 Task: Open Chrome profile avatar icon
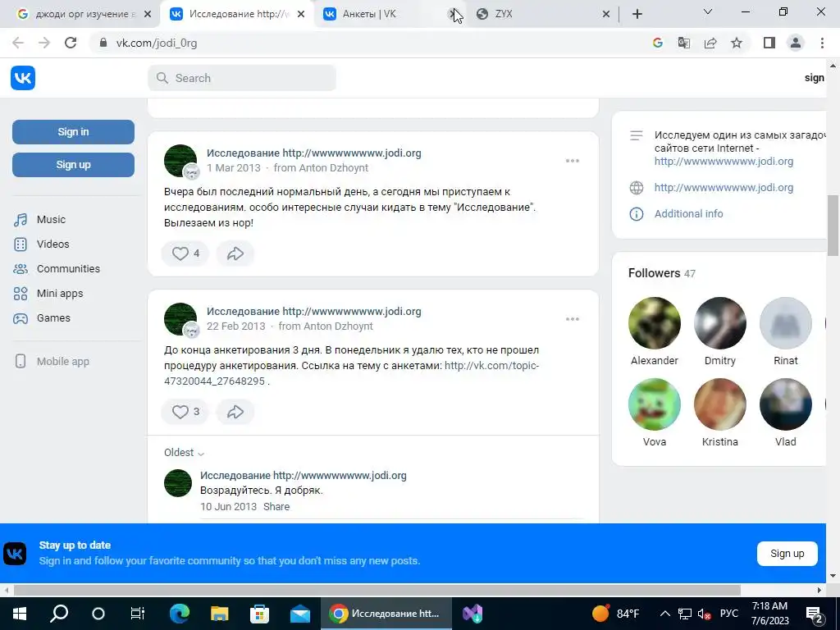(x=796, y=43)
